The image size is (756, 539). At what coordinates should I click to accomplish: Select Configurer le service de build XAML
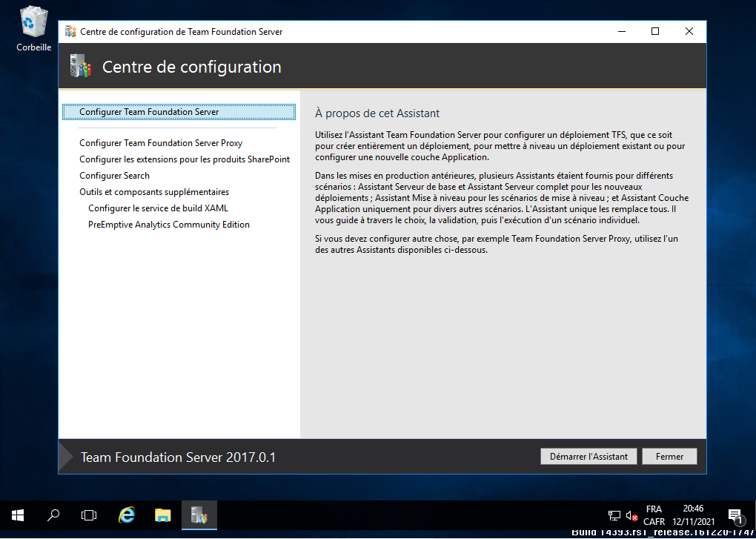(x=158, y=208)
